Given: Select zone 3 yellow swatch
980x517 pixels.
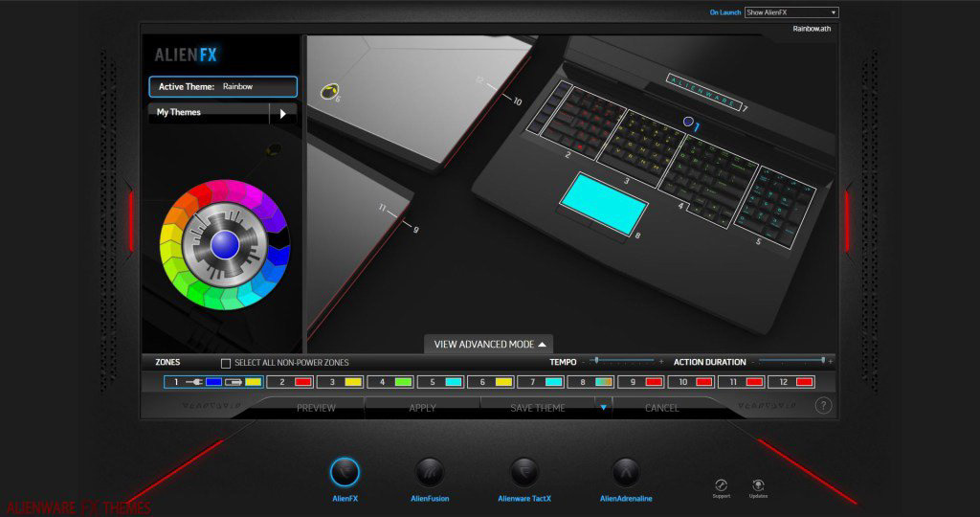Looking at the screenshot, I should pos(353,382).
